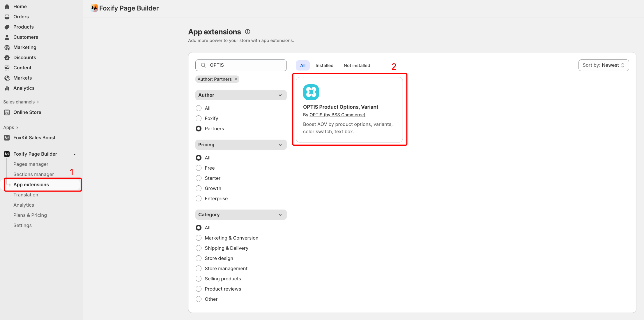
Task: Select the Starter pricing option
Action: point(199,178)
